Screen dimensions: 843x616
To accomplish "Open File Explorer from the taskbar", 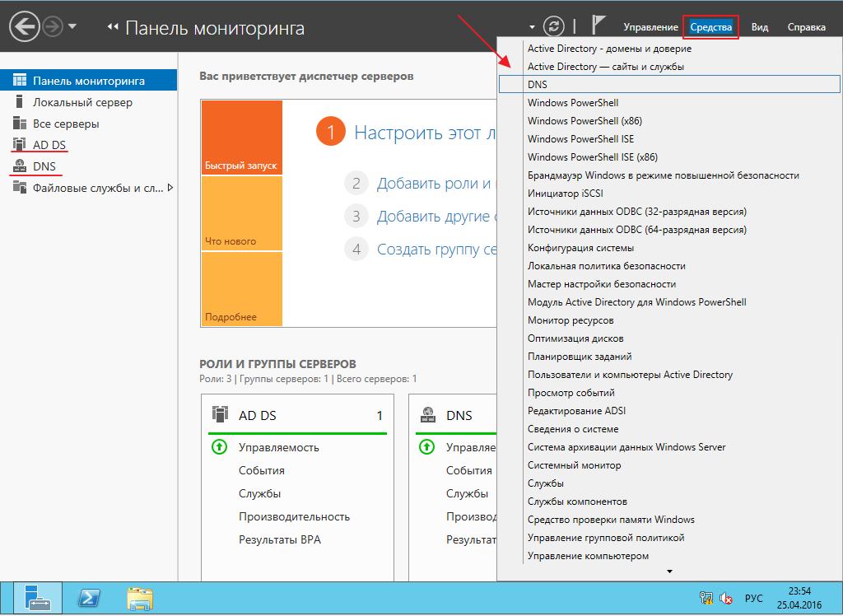I will [x=140, y=598].
